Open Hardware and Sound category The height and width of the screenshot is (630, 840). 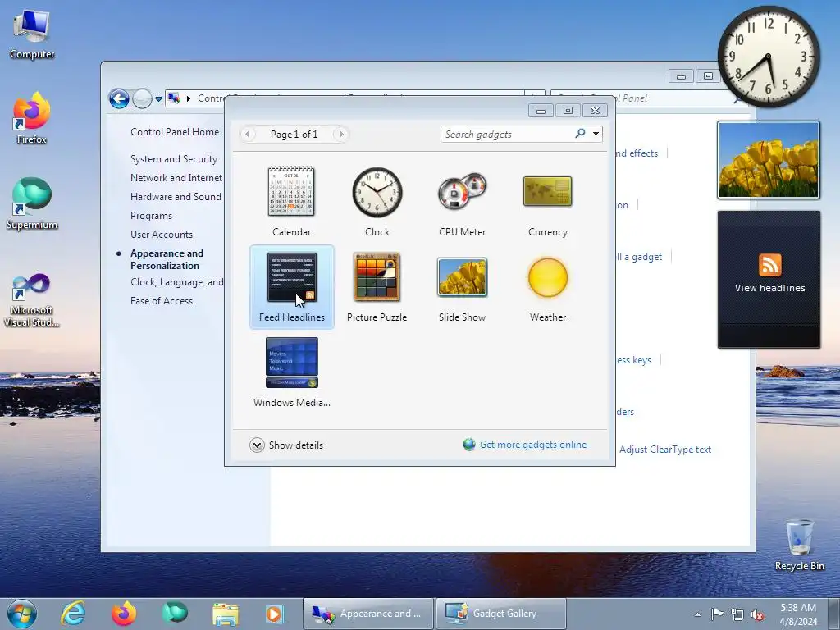(176, 197)
